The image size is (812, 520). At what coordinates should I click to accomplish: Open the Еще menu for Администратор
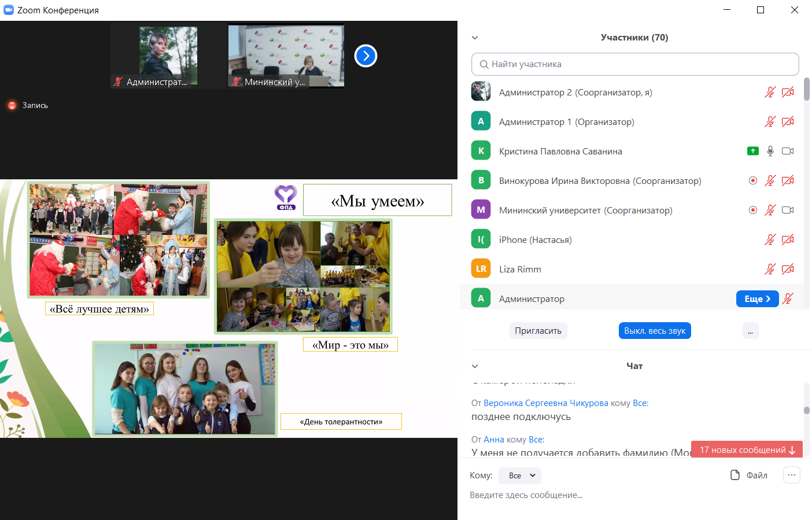tap(757, 298)
